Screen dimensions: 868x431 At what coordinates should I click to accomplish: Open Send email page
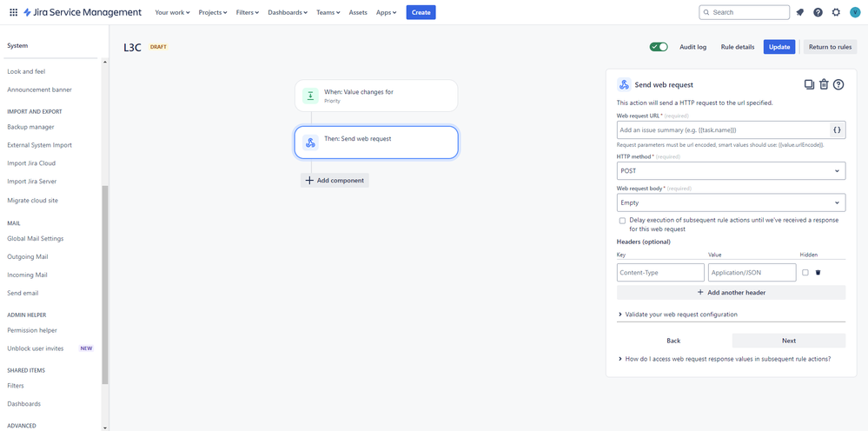coord(23,293)
